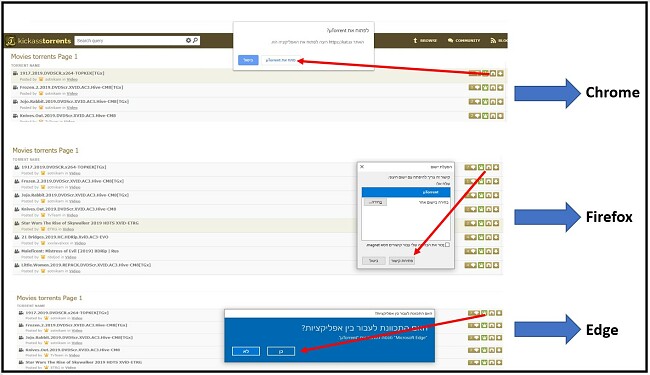Click the search magnifier icon in header
The height and width of the screenshot is (375, 650).
[x=195, y=40]
